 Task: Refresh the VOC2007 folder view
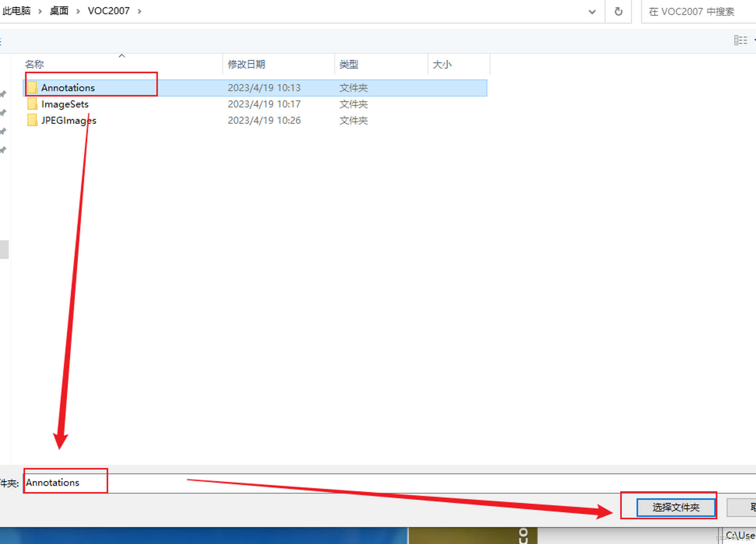pos(618,11)
